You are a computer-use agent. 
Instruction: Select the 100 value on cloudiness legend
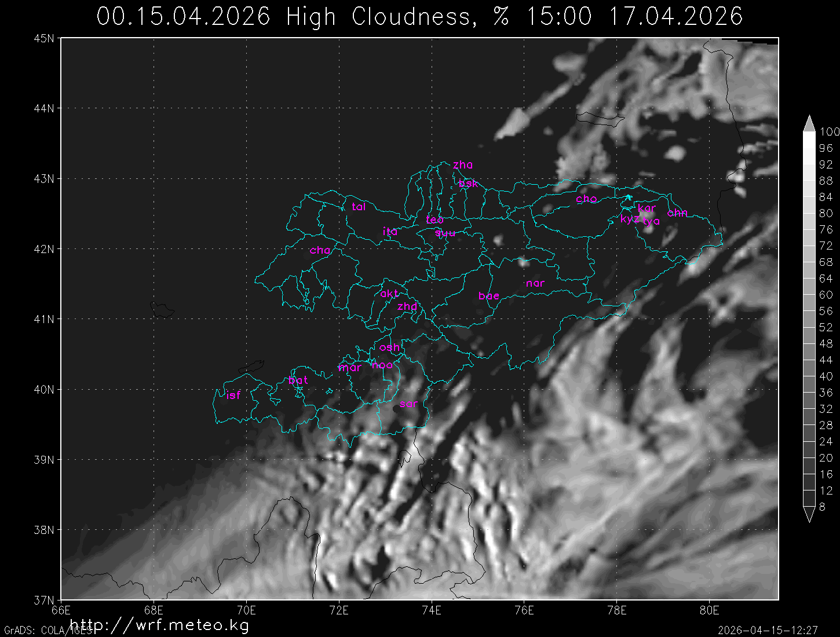[829, 132]
